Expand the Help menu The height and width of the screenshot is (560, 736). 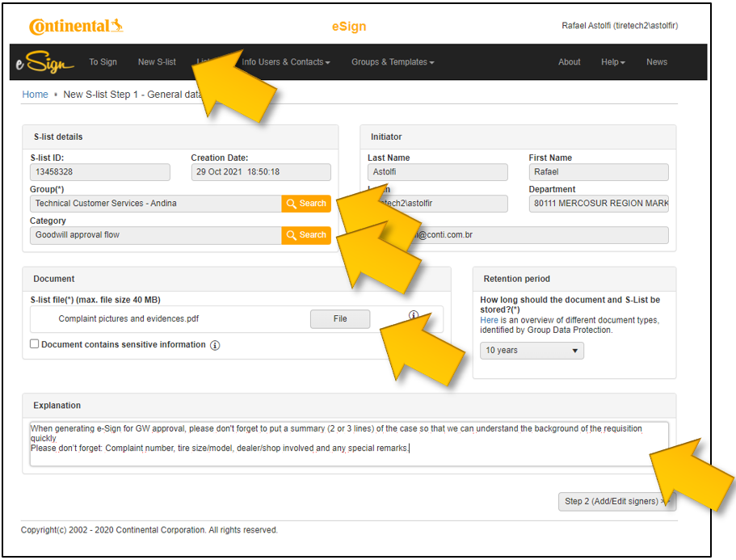coord(613,62)
